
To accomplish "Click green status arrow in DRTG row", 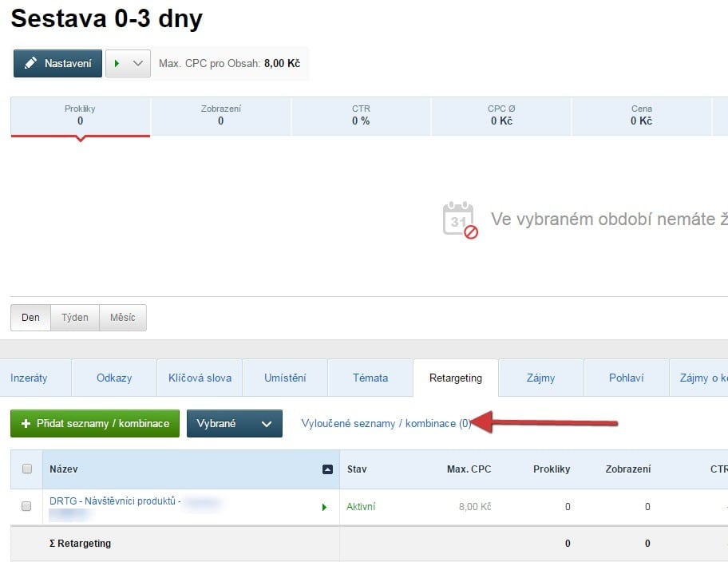I will [x=324, y=507].
